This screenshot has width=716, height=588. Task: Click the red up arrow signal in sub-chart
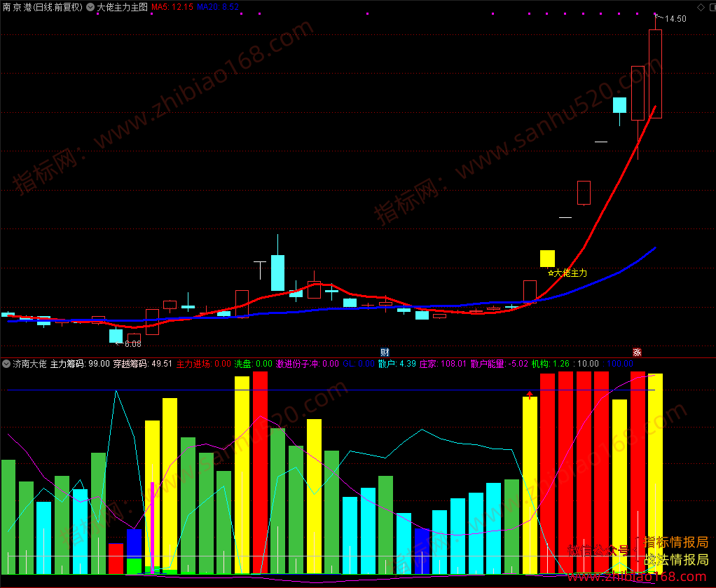529,395
